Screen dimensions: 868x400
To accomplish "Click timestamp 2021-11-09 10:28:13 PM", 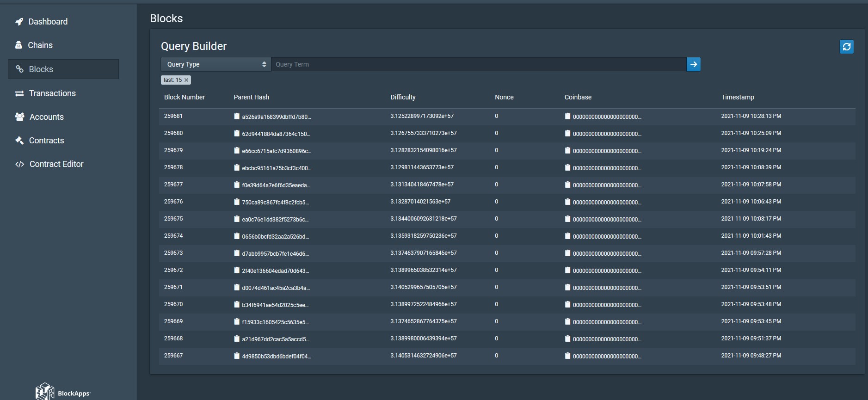I will pyautogui.click(x=751, y=116).
